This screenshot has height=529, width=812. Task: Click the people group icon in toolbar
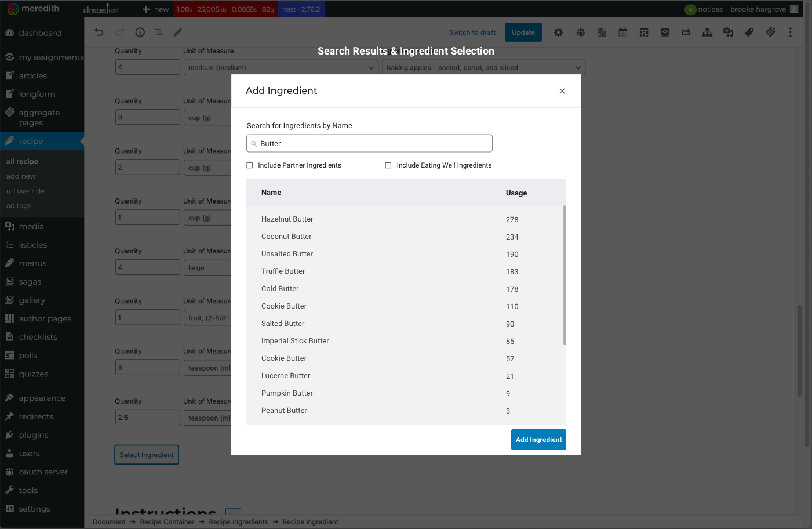tap(581, 32)
